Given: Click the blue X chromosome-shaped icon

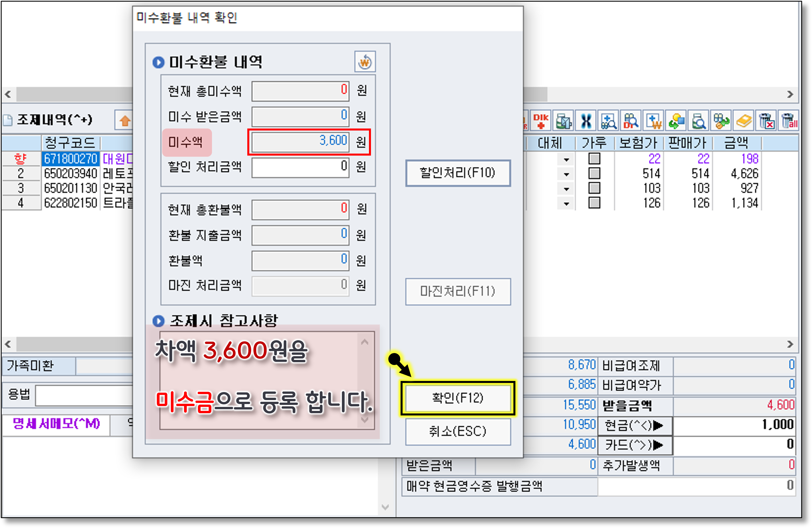Looking at the screenshot, I should (x=586, y=121).
